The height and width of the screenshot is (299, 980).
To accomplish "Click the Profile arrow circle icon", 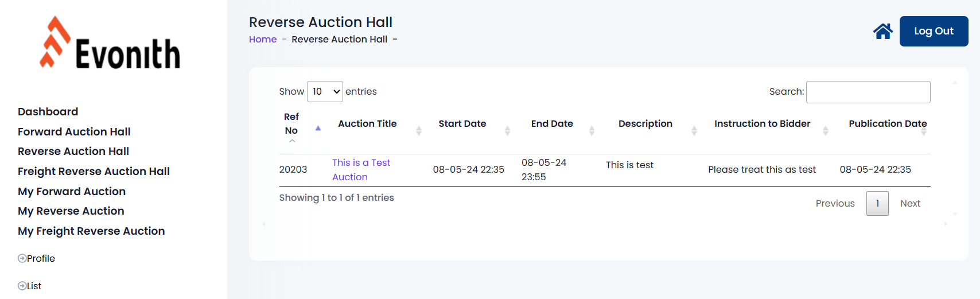I will (22, 258).
